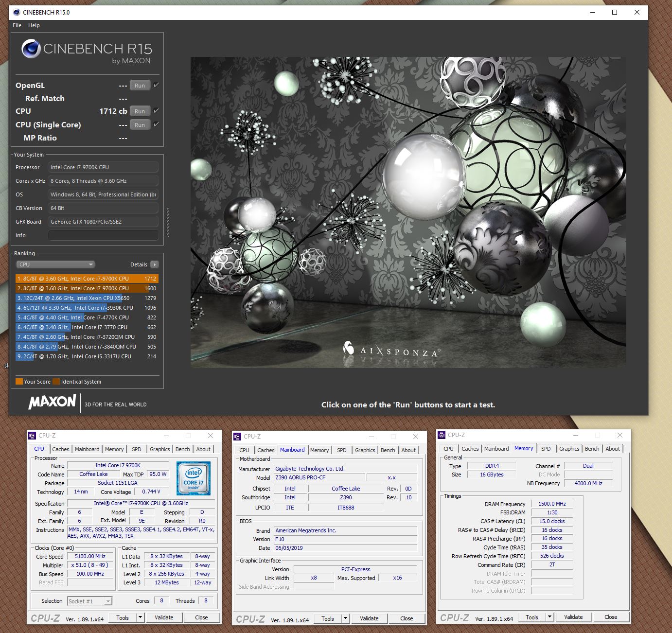Screen dimensions: 672x633
Task: Open Memory tab in CPU-Z CPU window
Action: (x=114, y=449)
